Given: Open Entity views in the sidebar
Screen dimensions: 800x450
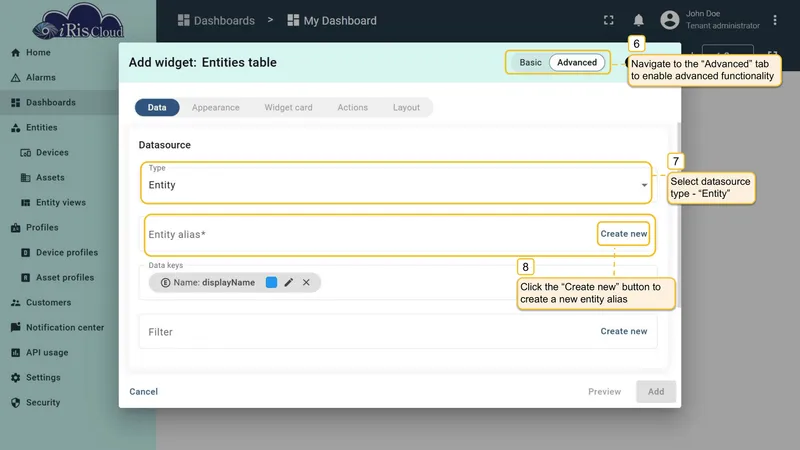Looking at the screenshot, I should 59,203.
